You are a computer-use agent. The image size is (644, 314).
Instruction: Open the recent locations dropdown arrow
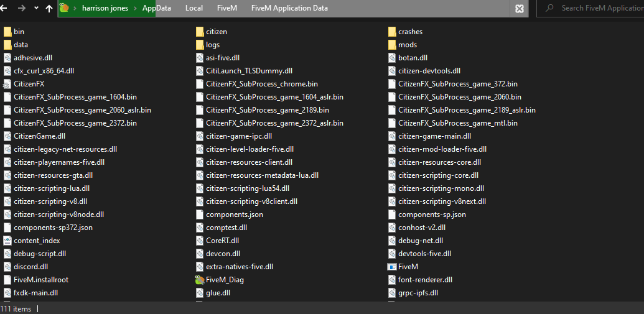point(37,8)
